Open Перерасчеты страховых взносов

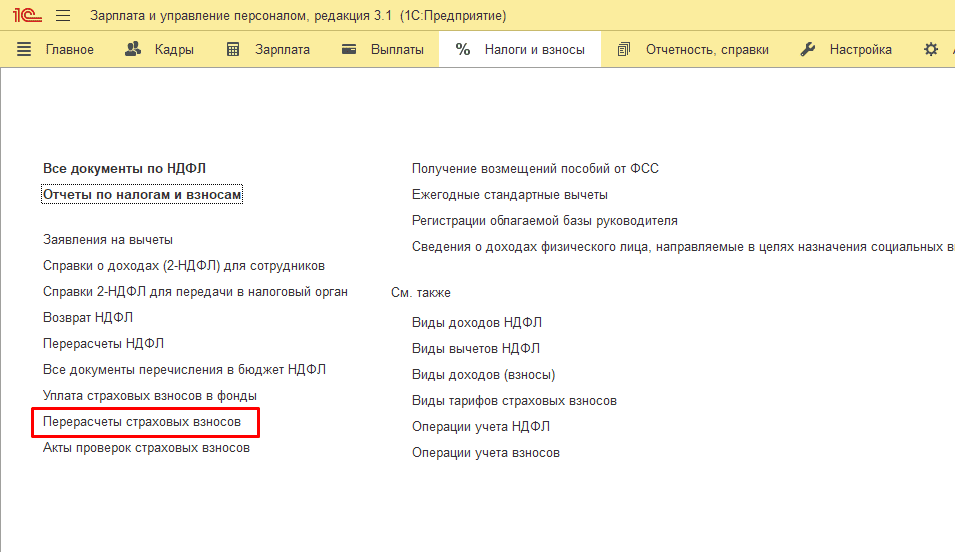click(142, 422)
